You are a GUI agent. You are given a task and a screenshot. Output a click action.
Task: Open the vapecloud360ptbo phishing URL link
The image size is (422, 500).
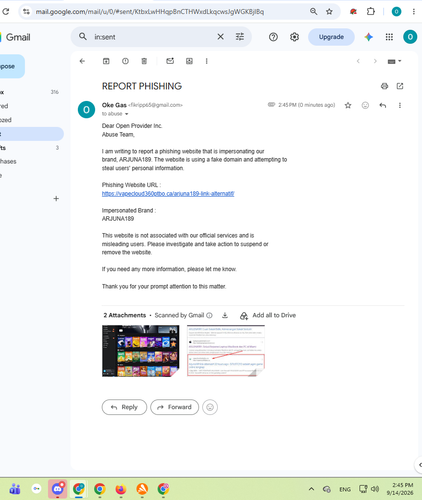point(168,194)
